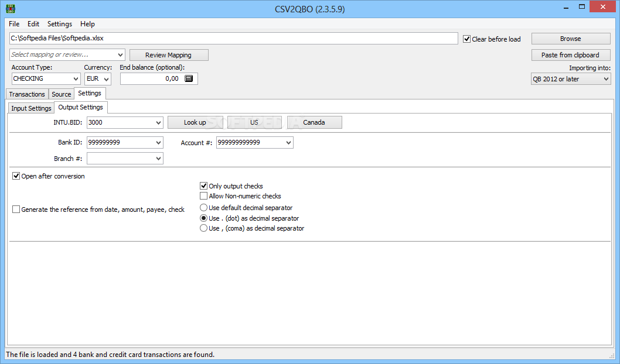Open calculator icon in End balance field

click(189, 78)
